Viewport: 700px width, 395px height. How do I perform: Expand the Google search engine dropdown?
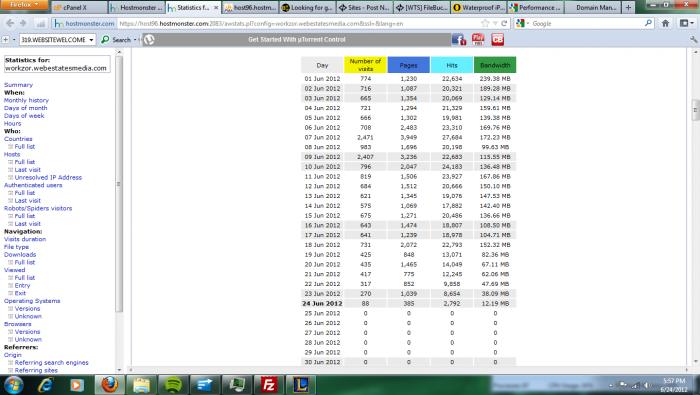[522, 23]
